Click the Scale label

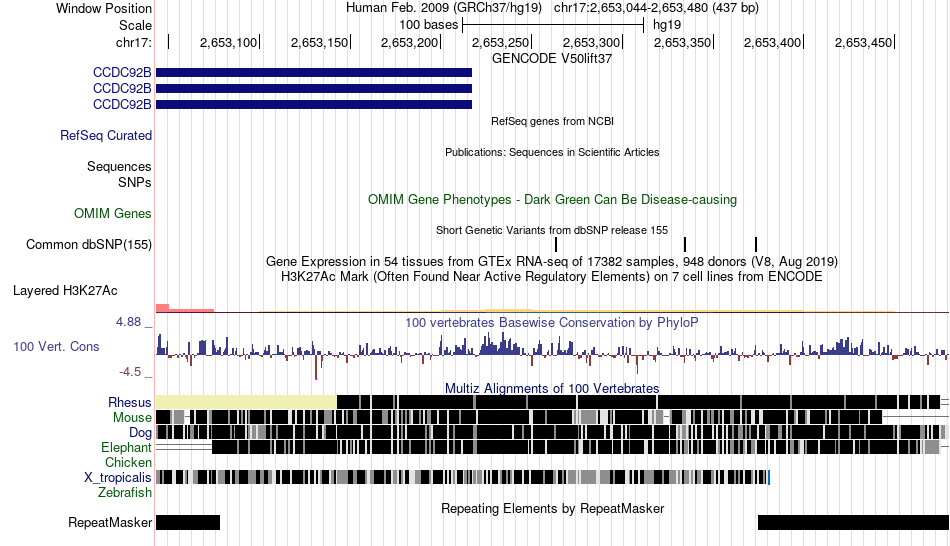(135, 25)
